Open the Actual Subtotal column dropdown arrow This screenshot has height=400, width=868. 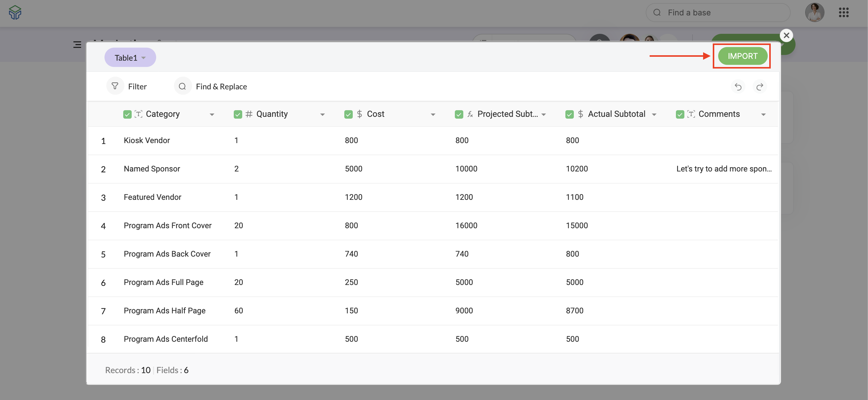[x=654, y=115]
